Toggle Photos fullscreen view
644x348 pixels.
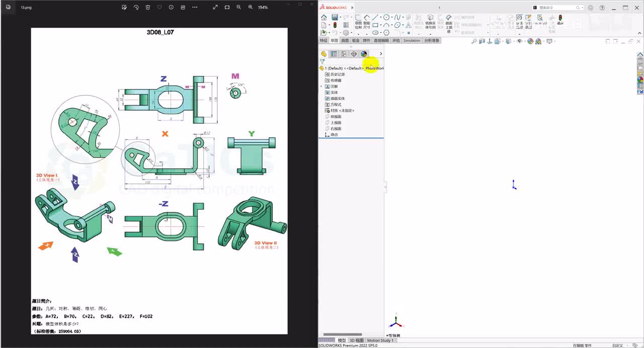[215, 8]
